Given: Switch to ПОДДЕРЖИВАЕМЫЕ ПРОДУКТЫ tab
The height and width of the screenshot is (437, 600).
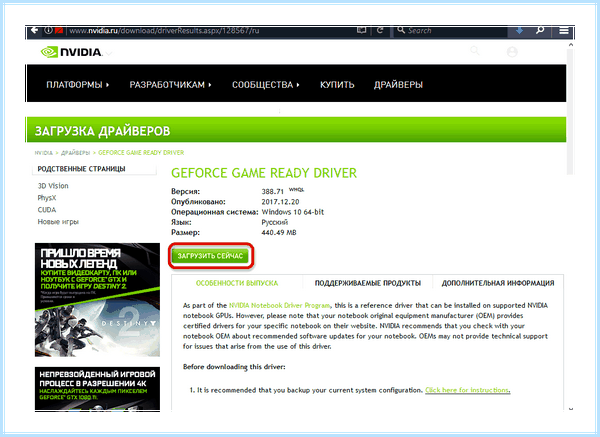Looking at the screenshot, I should click(x=368, y=283).
